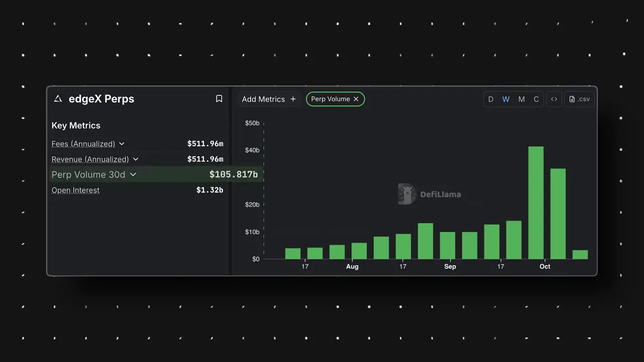Click the edgeX Perps triangle logo icon

click(x=57, y=99)
